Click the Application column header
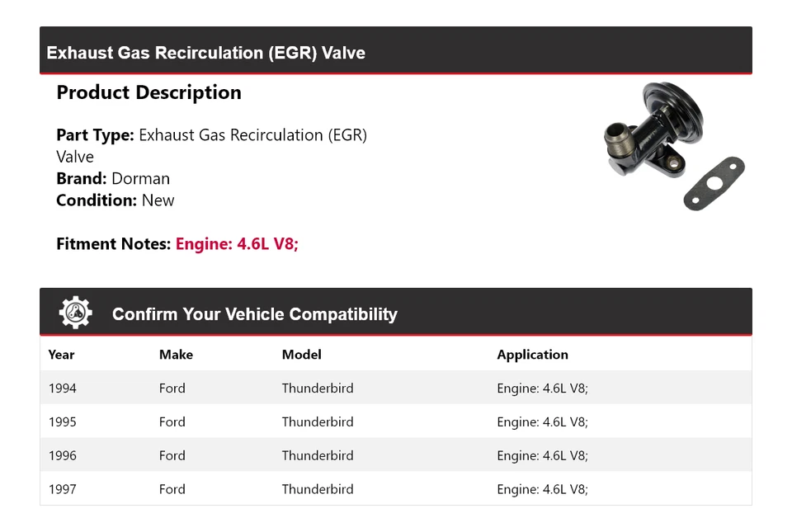Screen dimensions: 792x532 click(532, 355)
